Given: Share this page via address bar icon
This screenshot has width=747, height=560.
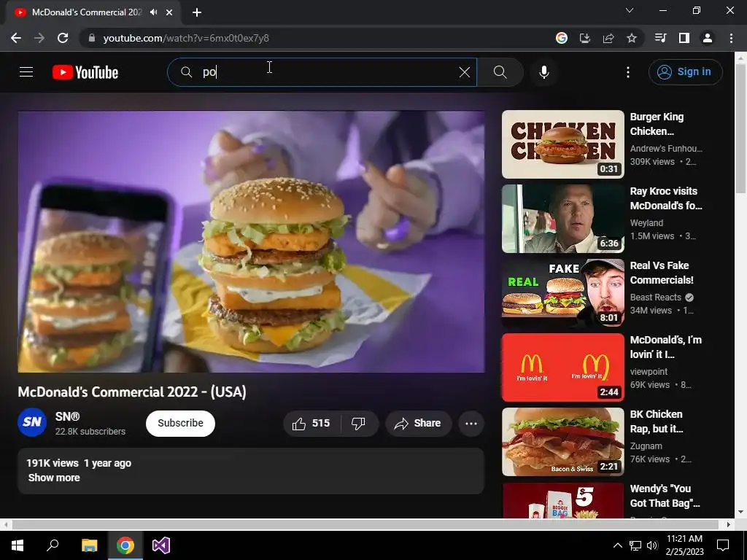Looking at the screenshot, I should (x=608, y=38).
